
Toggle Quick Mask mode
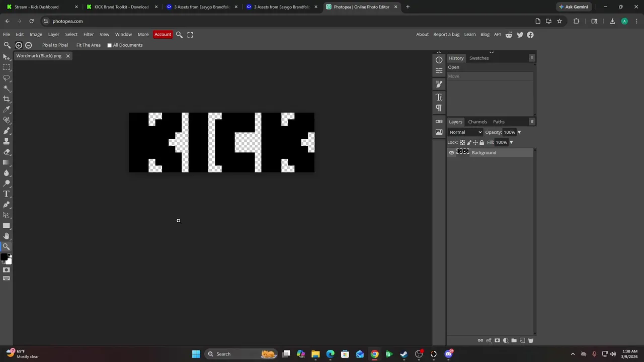(7, 270)
